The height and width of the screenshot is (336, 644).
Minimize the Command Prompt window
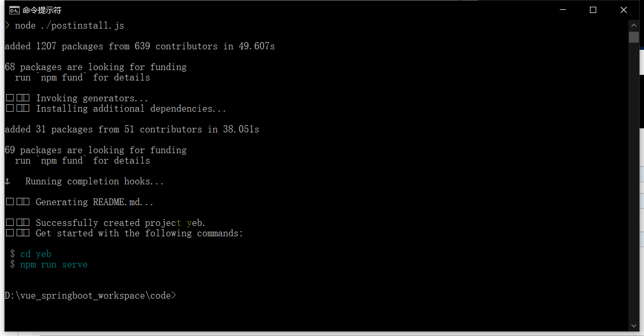(x=562, y=10)
